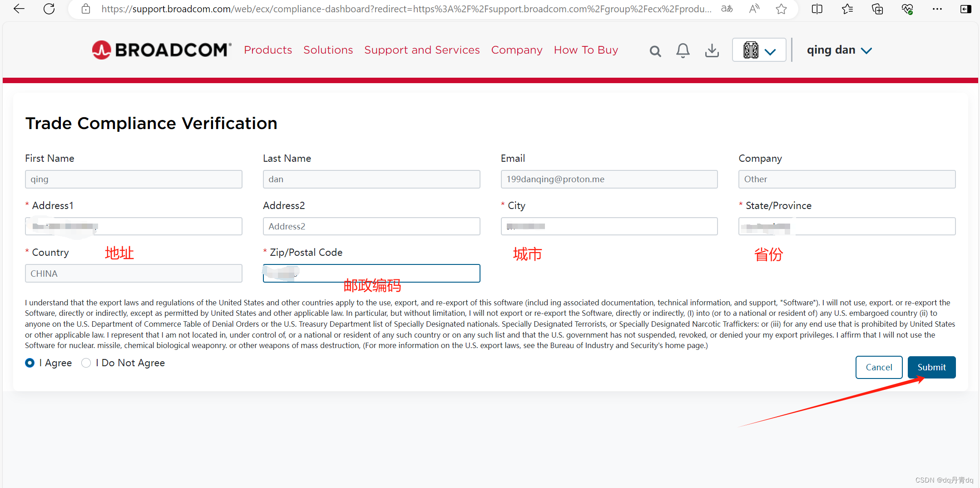Viewport: 980px width, 488px height.
Task: Open the downloads tray icon
Action: pos(712,50)
